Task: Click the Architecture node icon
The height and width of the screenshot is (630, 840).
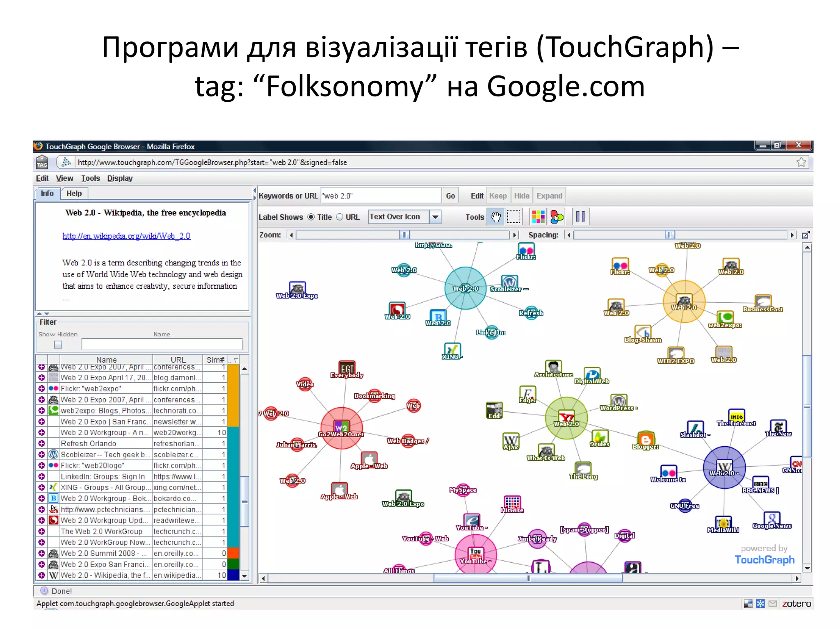Action: click(x=553, y=367)
